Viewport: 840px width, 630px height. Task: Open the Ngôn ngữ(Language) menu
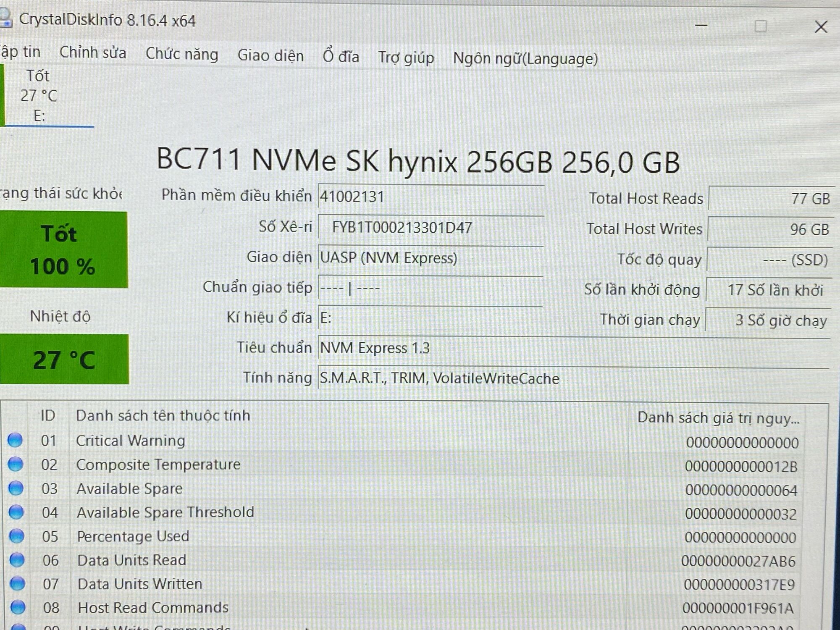525,59
